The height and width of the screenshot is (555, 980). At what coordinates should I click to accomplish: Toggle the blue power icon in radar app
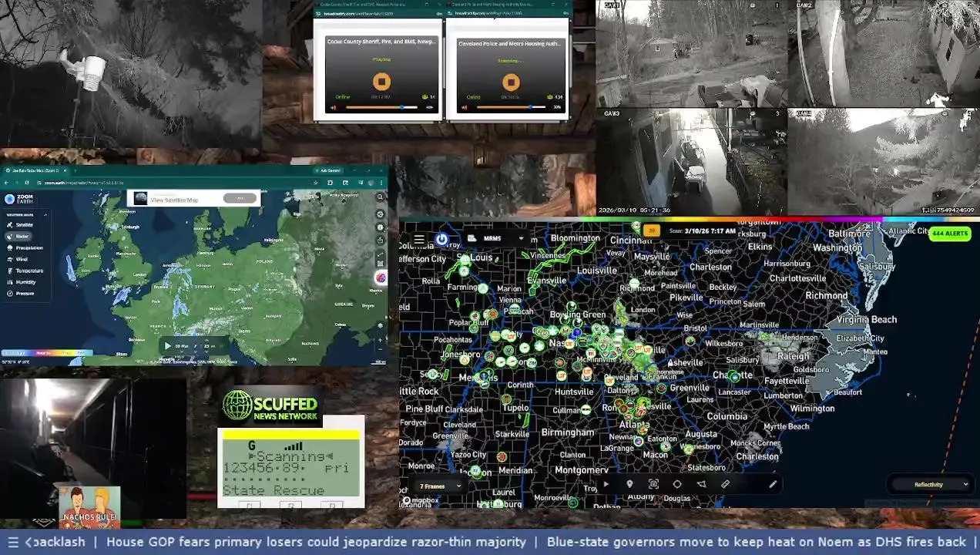coord(441,239)
